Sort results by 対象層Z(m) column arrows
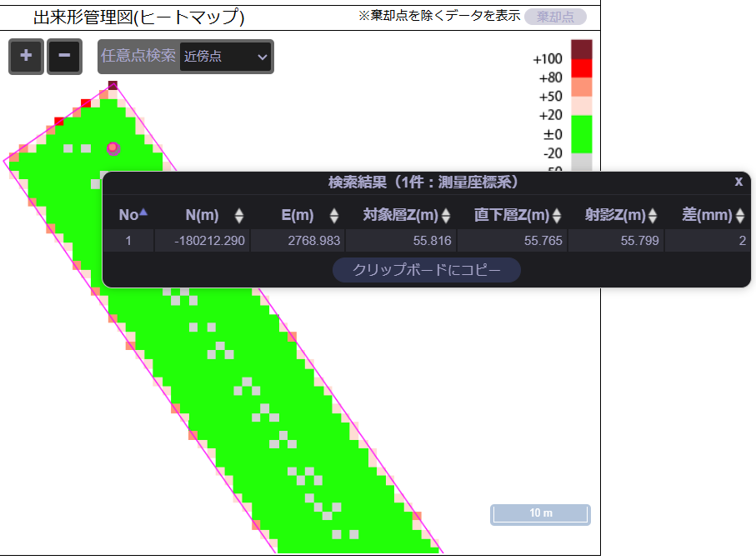The image size is (756, 560). click(446, 216)
